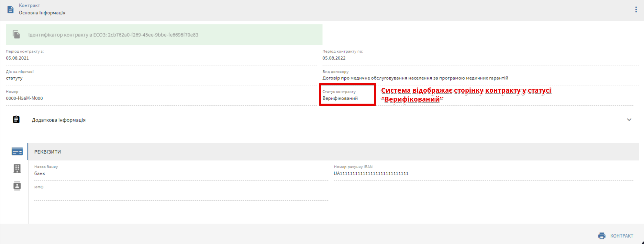The width and height of the screenshot is (644, 244).
Task: Click the green ЕСОЗ contract identifier banner
Action: tap(164, 35)
